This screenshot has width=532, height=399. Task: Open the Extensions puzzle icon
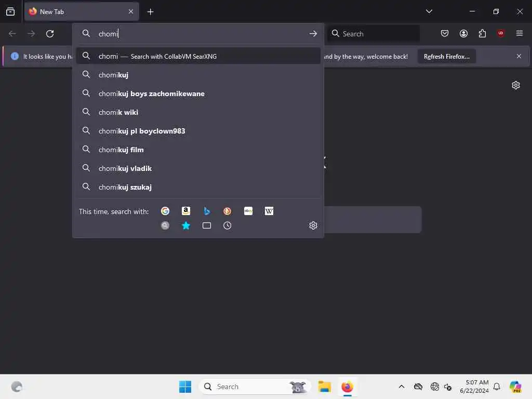coord(482,33)
